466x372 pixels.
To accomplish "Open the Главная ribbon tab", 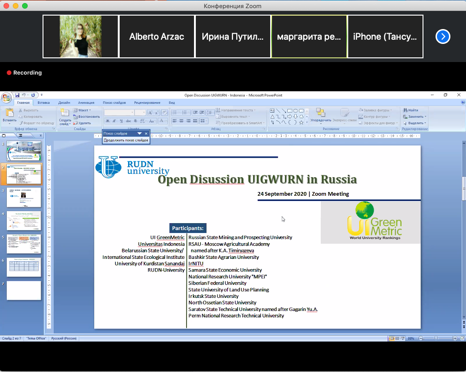I will tap(23, 103).
